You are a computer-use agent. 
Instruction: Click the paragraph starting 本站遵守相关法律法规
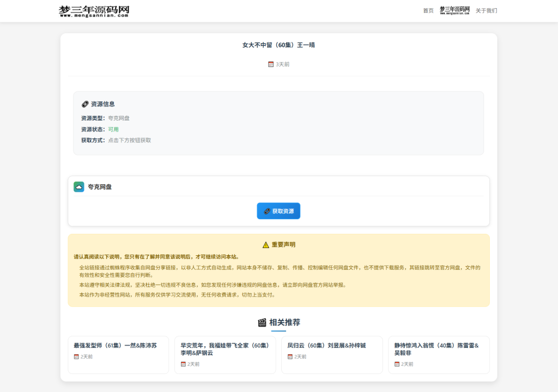click(x=214, y=285)
